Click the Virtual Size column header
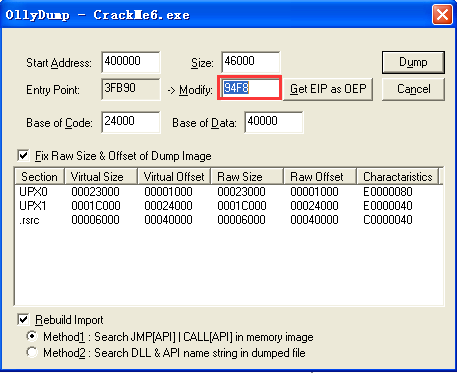This screenshot has height=373, width=457. pos(101,176)
